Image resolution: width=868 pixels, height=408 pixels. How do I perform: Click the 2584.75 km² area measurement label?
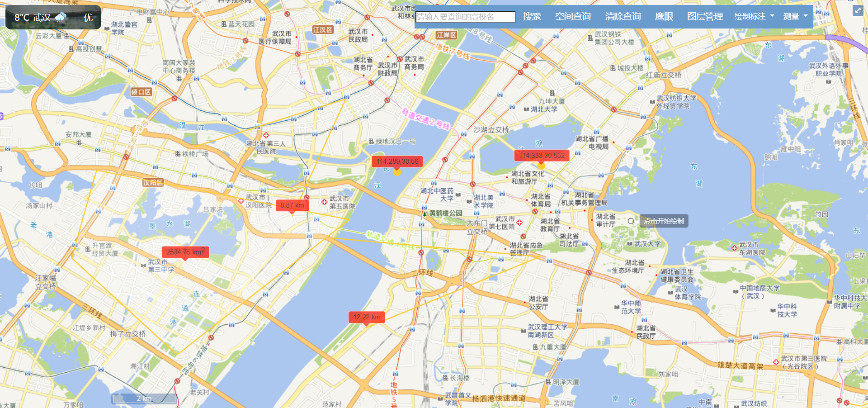185,252
